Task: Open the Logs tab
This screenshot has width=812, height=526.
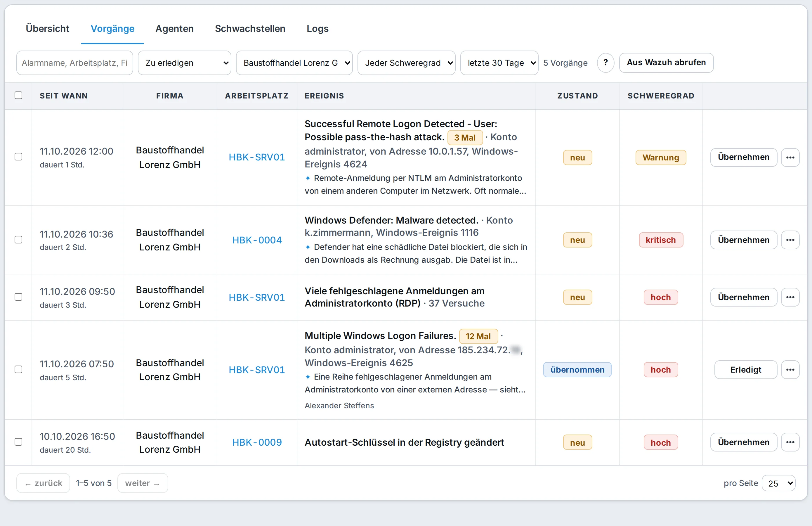Action: pyautogui.click(x=317, y=29)
